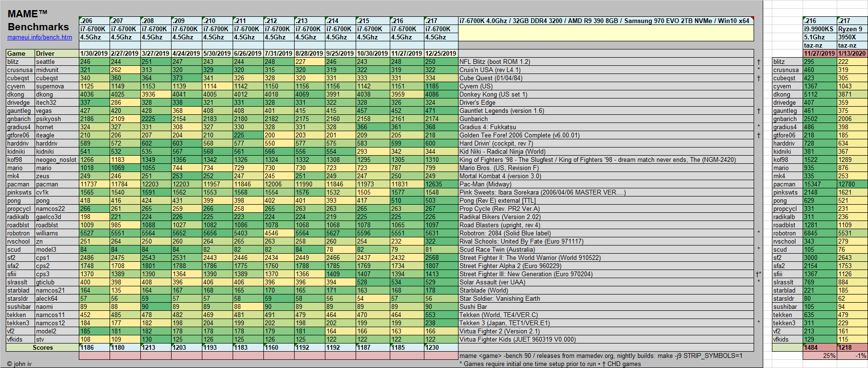Click the MAME Benchmarks title
The height and width of the screenshot is (368, 868).
click(x=38, y=20)
